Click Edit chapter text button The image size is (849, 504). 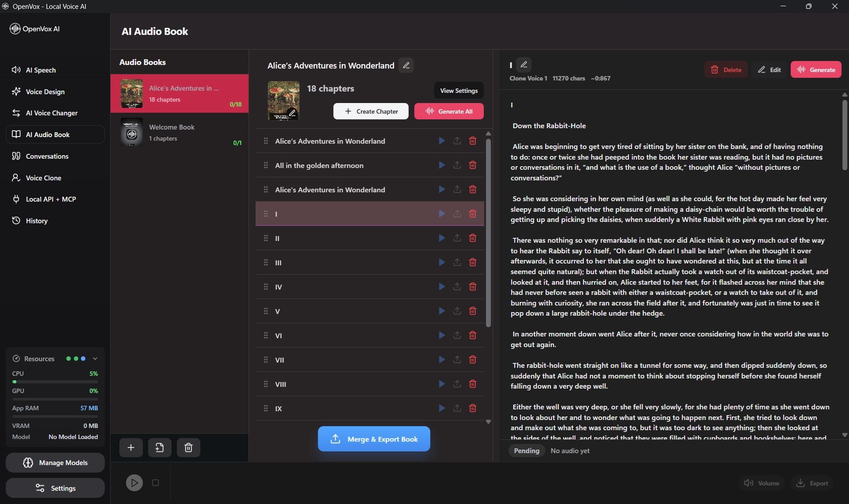click(x=769, y=69)
